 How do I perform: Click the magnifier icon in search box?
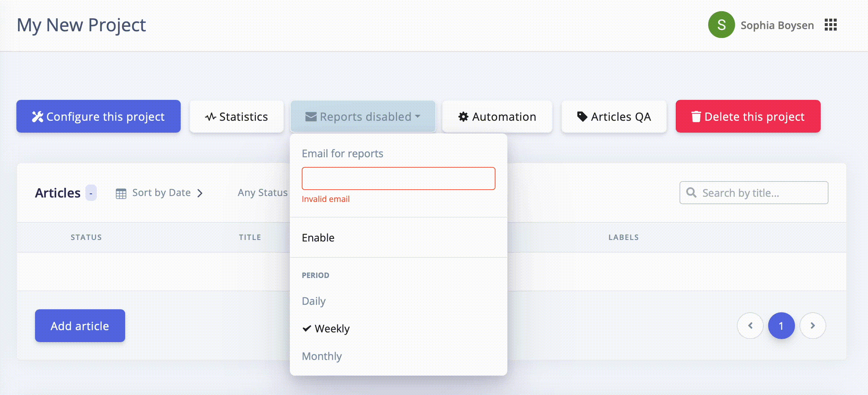click(x=691, y=193)
